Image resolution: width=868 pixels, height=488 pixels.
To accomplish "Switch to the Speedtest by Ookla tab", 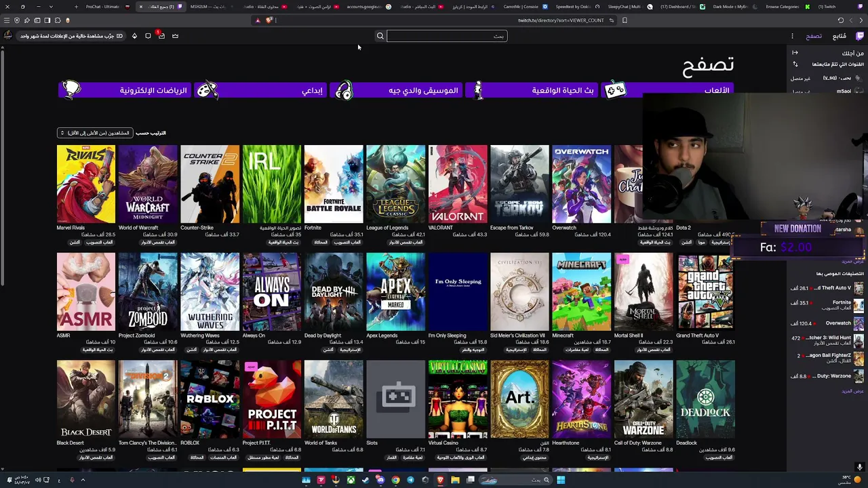I will coord(577,7).
